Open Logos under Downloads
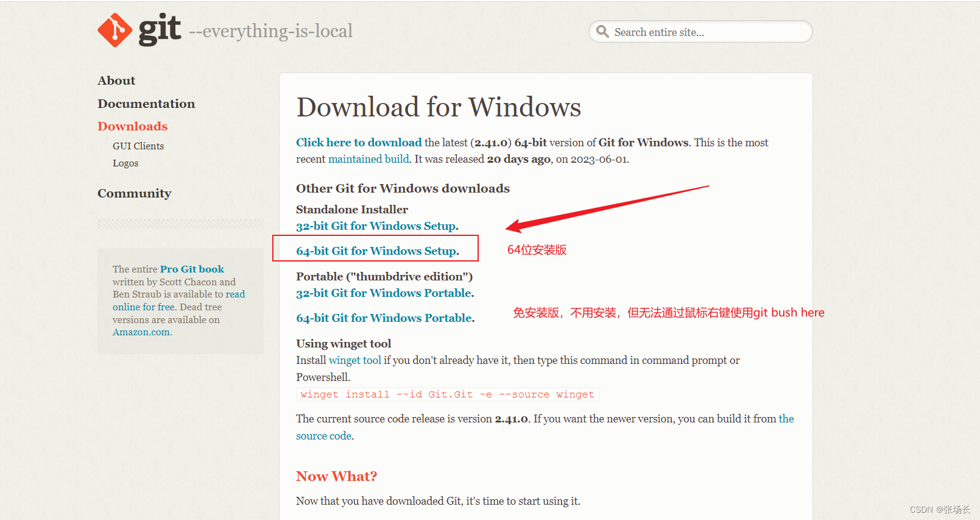Screen dimensions: 980x520 [x=125, y=163]
